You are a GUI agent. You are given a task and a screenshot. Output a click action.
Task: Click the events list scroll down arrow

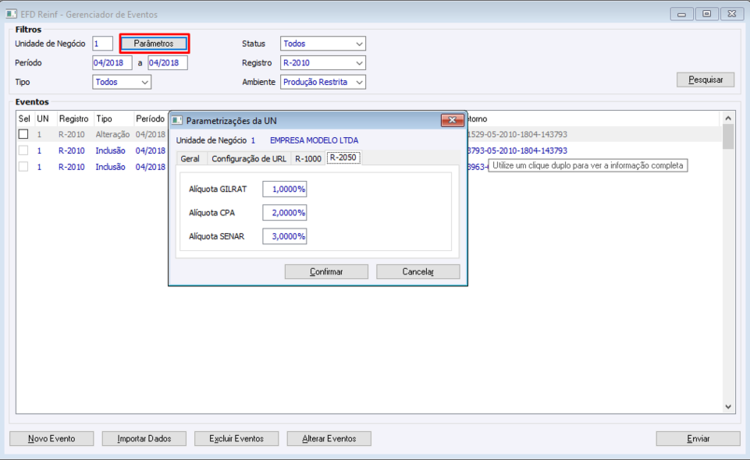(x=728, y=407)
